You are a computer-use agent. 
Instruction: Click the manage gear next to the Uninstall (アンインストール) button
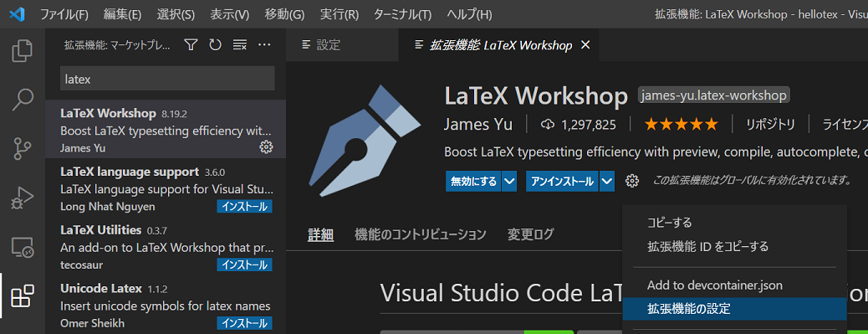click(631, 181)
